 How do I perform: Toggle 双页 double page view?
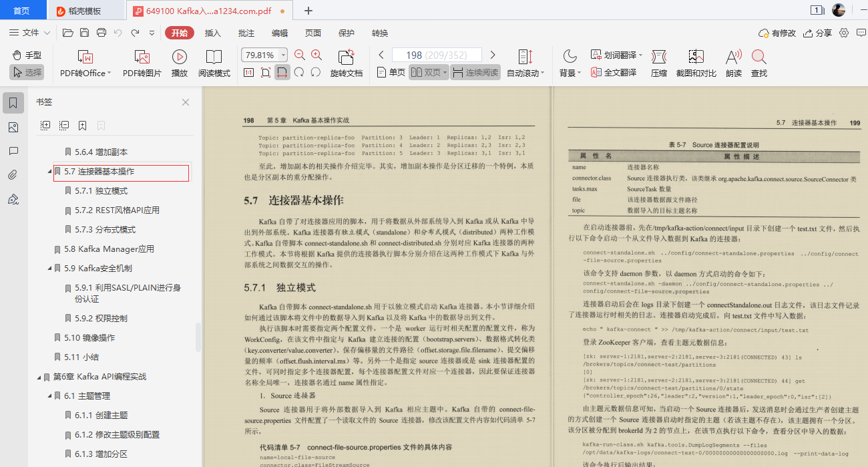click(429, 72)
